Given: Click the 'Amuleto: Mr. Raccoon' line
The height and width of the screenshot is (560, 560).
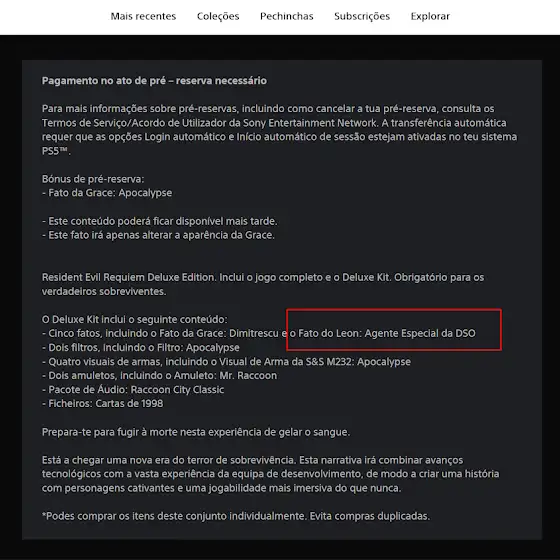Looking at the screenshot, I should click(159, 375).
